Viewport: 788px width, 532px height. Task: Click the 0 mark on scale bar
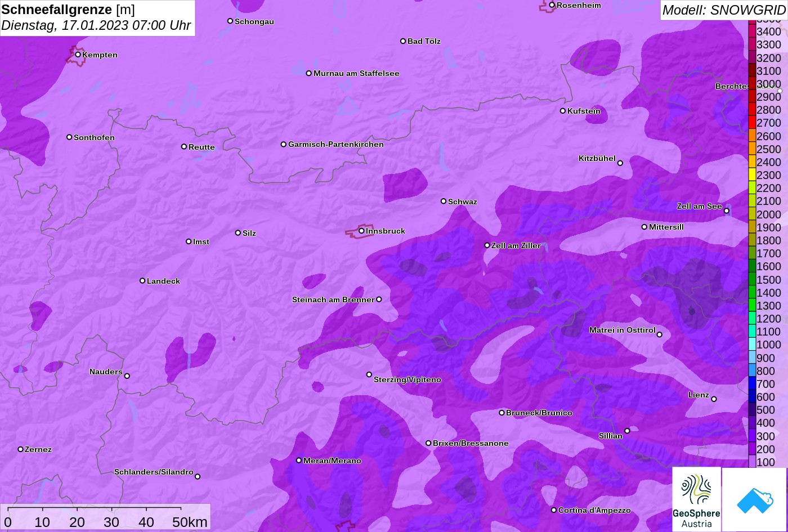8,522
